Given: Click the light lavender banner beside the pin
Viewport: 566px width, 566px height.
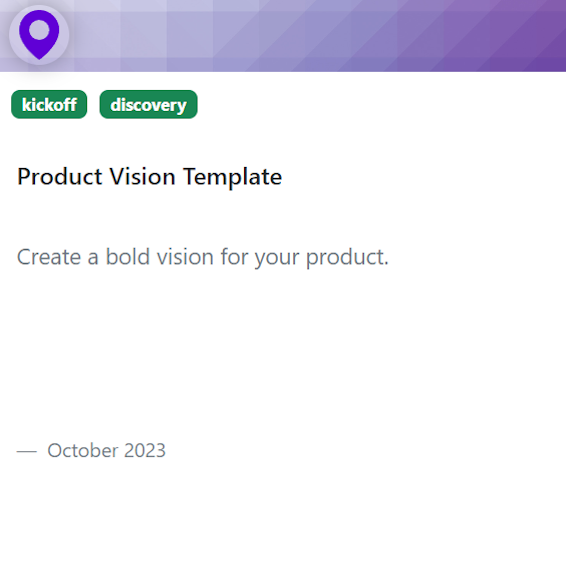Looking at the screenshot, I should pos(108,36).
